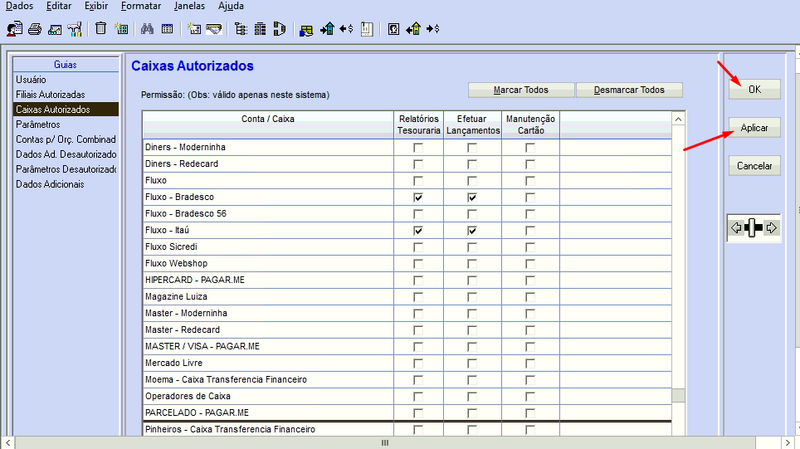Click the branch connector toolbar icon

pyautogui.click(x=280, y=29)
